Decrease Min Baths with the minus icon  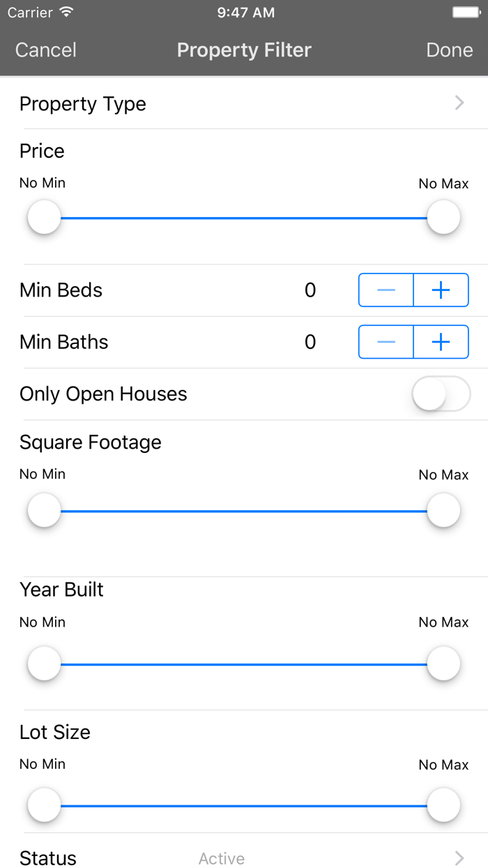click(x=386, y=342)
